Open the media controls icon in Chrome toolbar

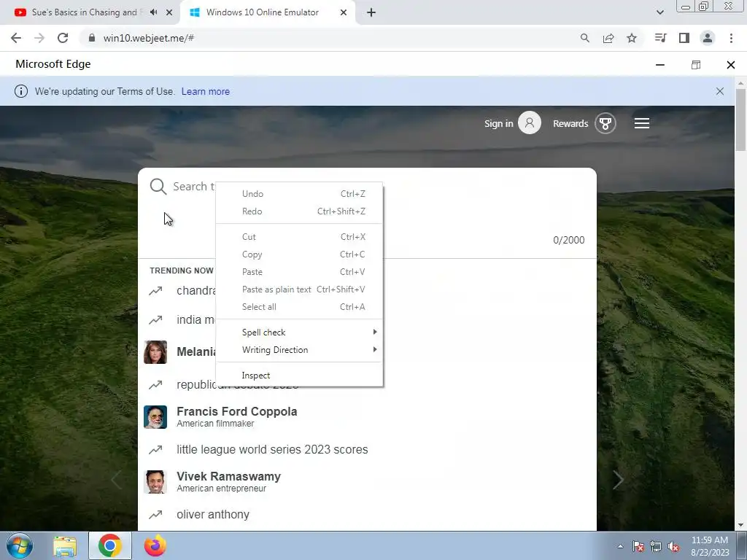(661, 38)
